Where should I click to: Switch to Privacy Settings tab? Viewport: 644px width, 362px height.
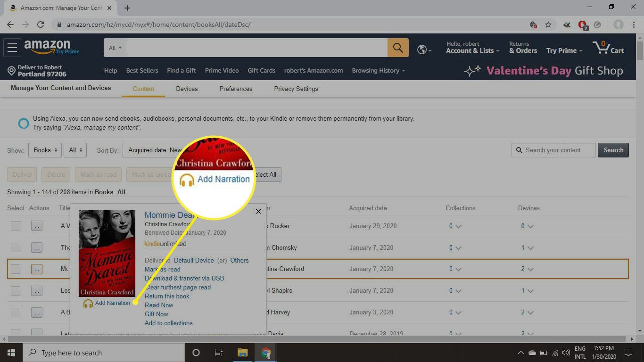[x=296, y=89]
